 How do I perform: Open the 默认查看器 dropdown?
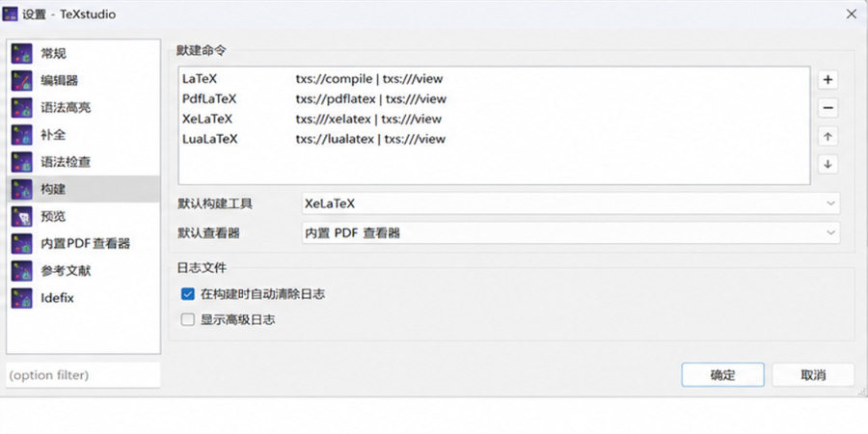[571, 233]
